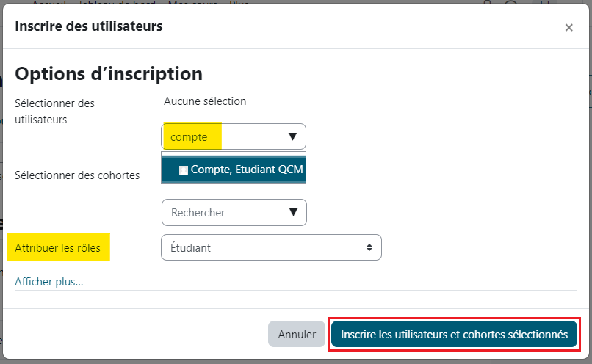Click the user search field containing 'compte'
The height and width of the screenshot is (364, 592).
pyautogui.click(x=220, y=137)
